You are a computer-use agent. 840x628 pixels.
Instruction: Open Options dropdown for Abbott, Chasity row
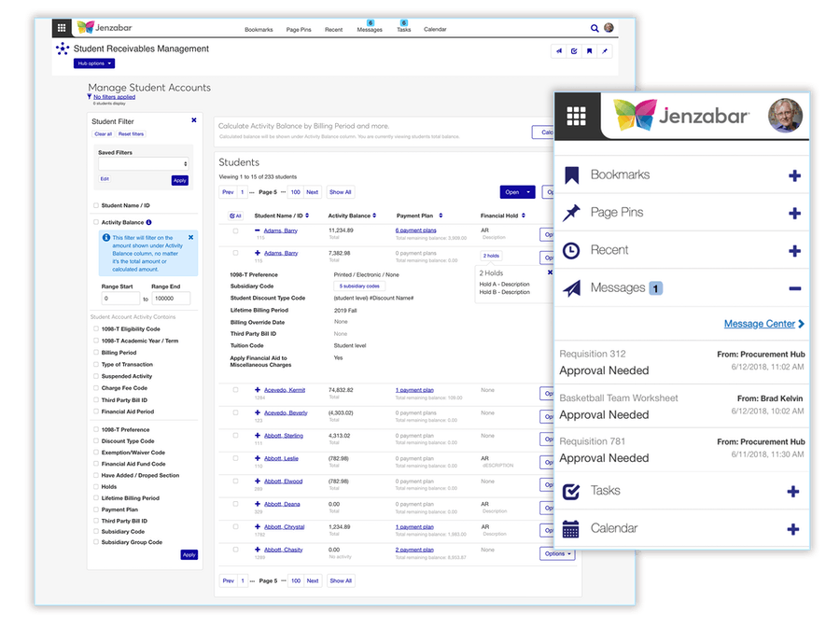[x=557, y=553]
